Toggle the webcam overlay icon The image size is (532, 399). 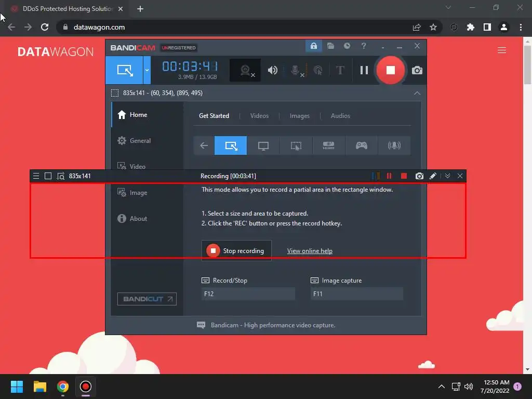click(245, 70)
